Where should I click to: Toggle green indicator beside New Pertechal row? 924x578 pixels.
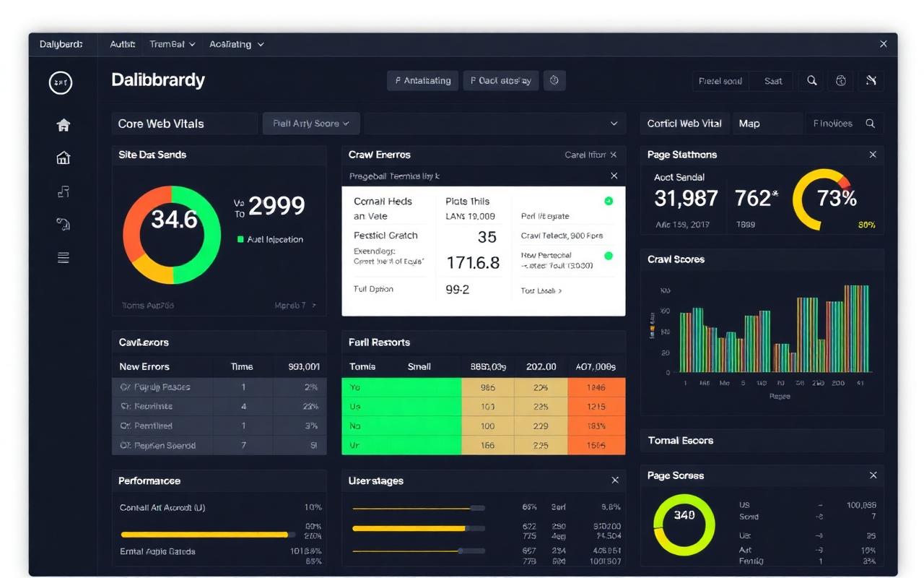(609, 256)
